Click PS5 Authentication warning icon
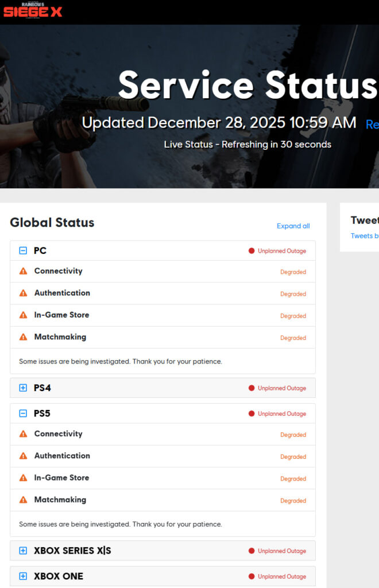The height and width of the screenshot is (588, 379). click(x=23, y=456)
